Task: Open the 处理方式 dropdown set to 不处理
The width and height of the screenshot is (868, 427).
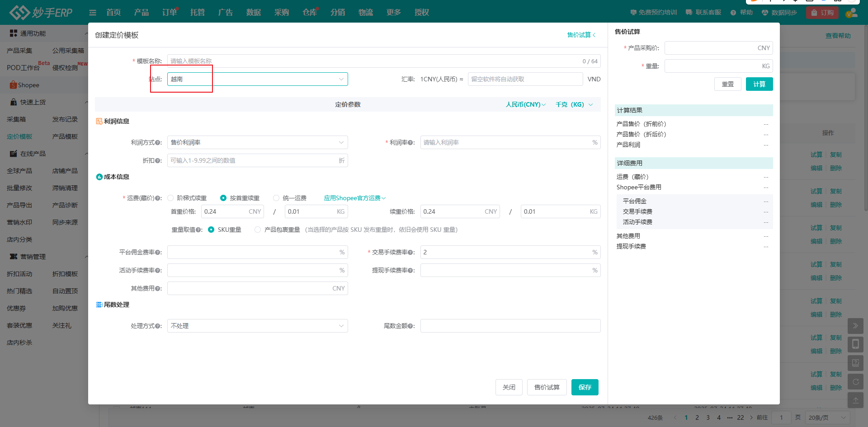Action: coord(257,326)
